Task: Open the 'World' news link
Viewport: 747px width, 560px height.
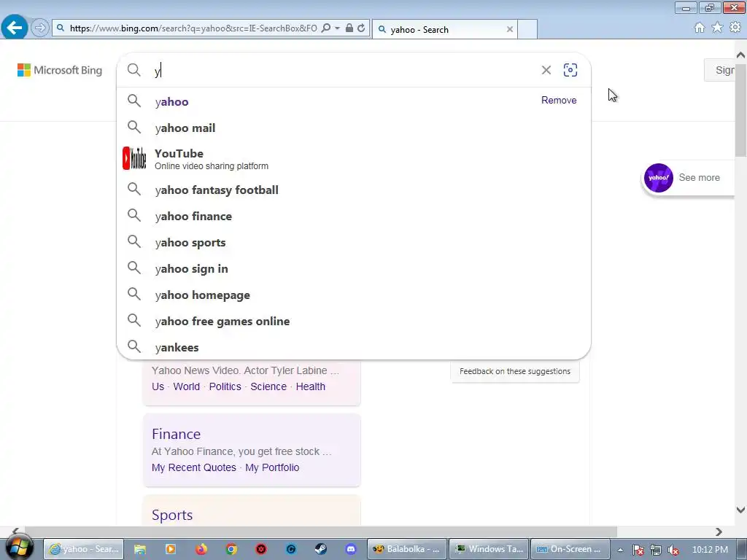Action: tap(186, 386)
